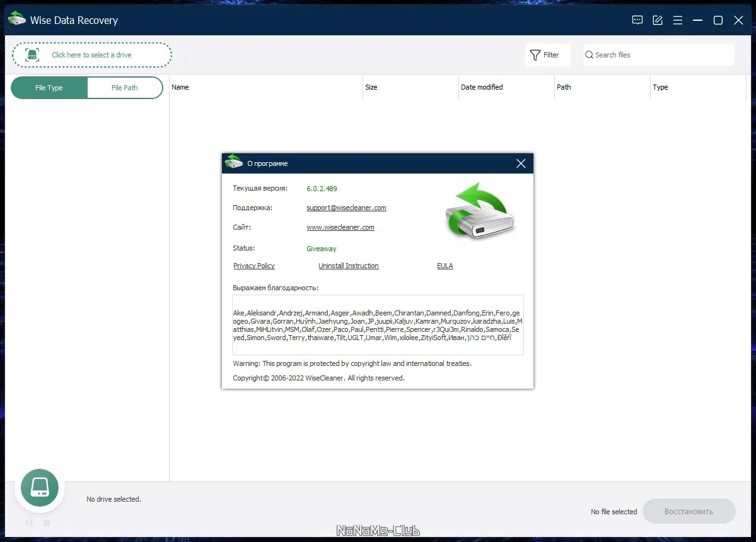This screenshot has height=542, width=756.
Task: Click the copyright law warning text
Action: point(352,363)
